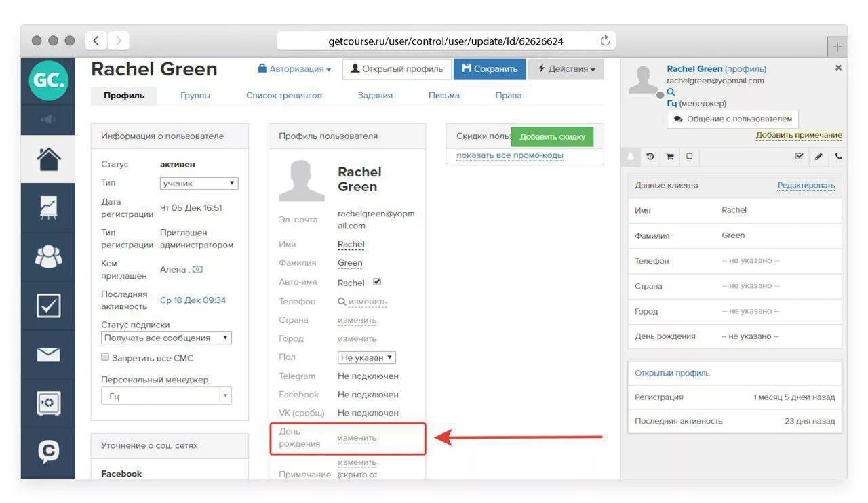868x503 pixels.
Task: Select the person tab icon in side panel
Action: coord(631,156)
